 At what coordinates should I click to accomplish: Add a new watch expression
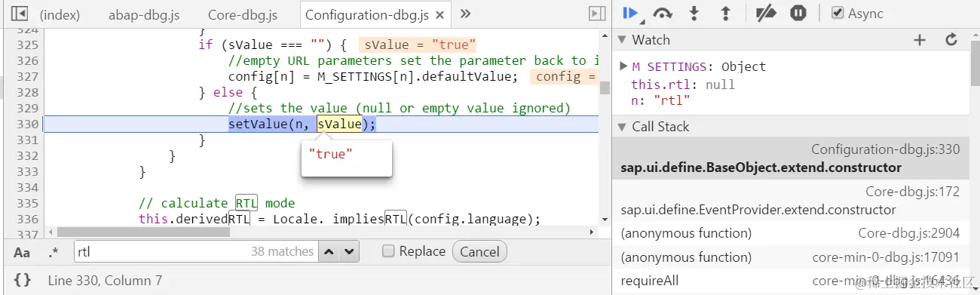point(919,40)
